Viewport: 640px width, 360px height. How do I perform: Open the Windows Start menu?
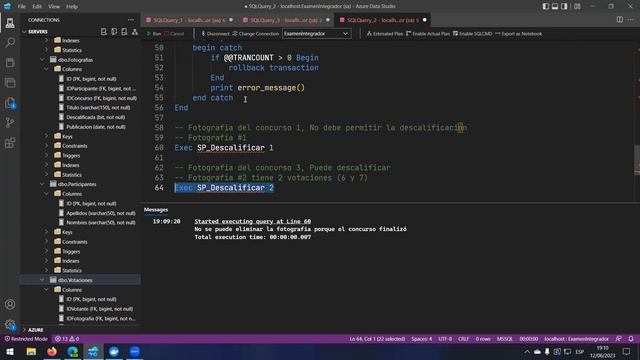pos(10,351)
